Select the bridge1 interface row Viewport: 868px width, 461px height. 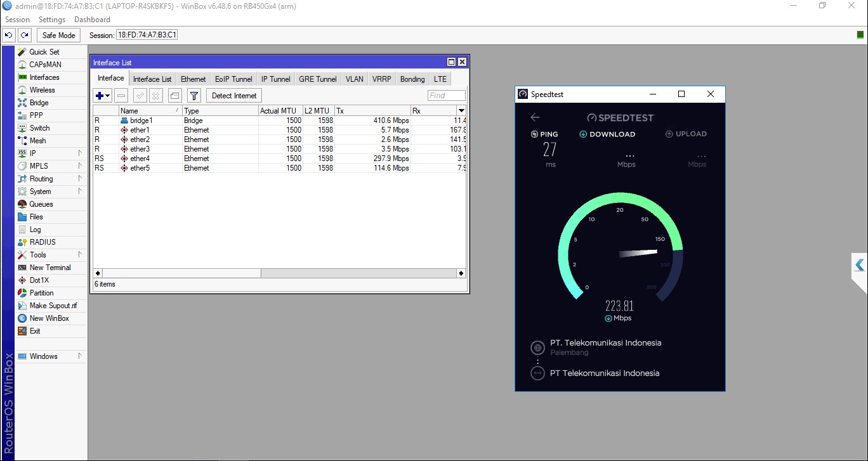(x=280, y=120)
